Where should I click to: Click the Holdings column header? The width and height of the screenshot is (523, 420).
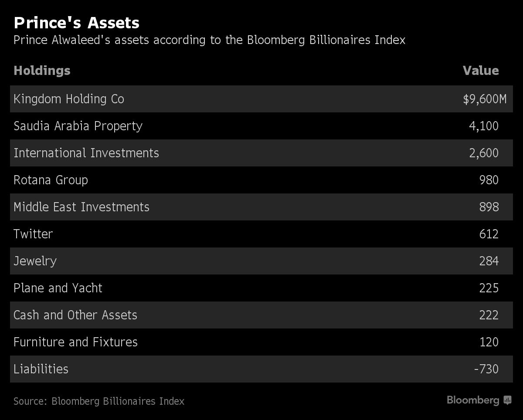[42, 71]
